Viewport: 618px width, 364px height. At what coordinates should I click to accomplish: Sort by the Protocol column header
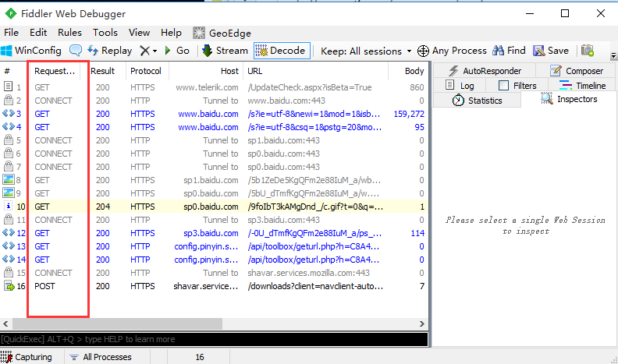pyautogui.click(x=147, y=71)
